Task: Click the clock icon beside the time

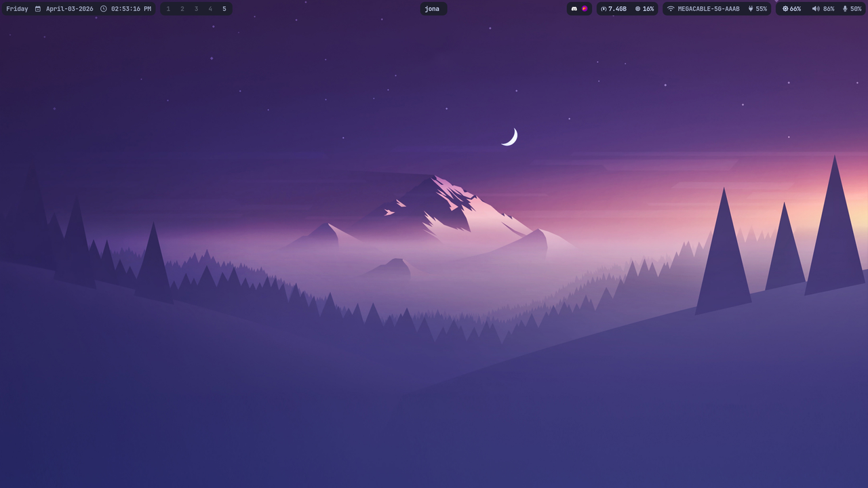Action: coord(103,9)
